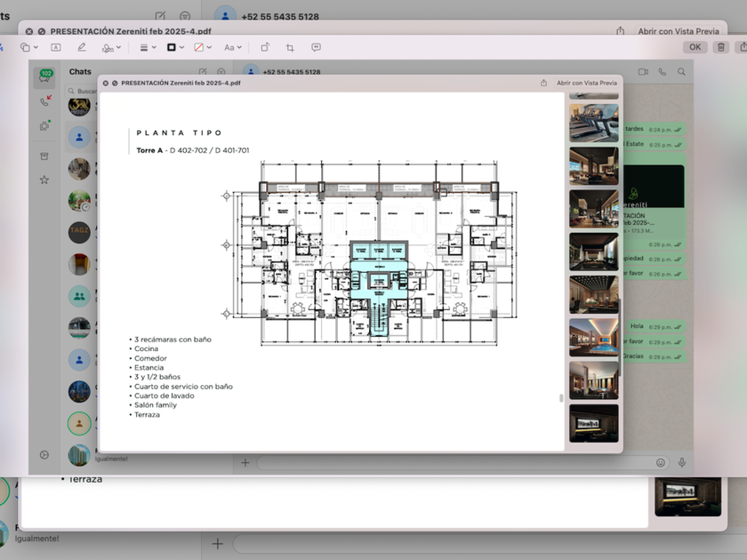The height and width of the screenshot is (560, 747).
Task: Open WhatsApp Calls from the sidebar
Action: [44, 101]
